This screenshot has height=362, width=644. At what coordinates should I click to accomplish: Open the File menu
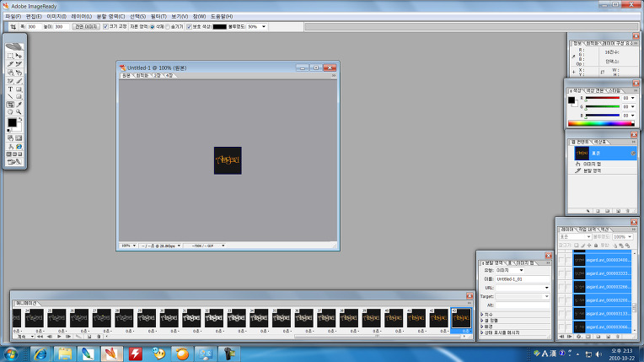tap(13, 17)
